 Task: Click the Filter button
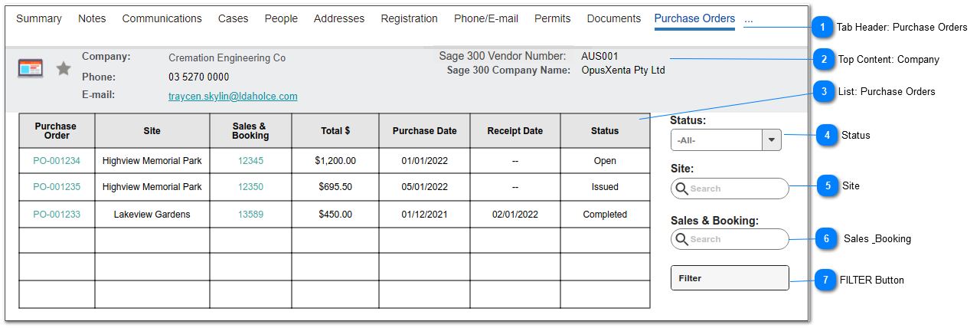point(730,277)
